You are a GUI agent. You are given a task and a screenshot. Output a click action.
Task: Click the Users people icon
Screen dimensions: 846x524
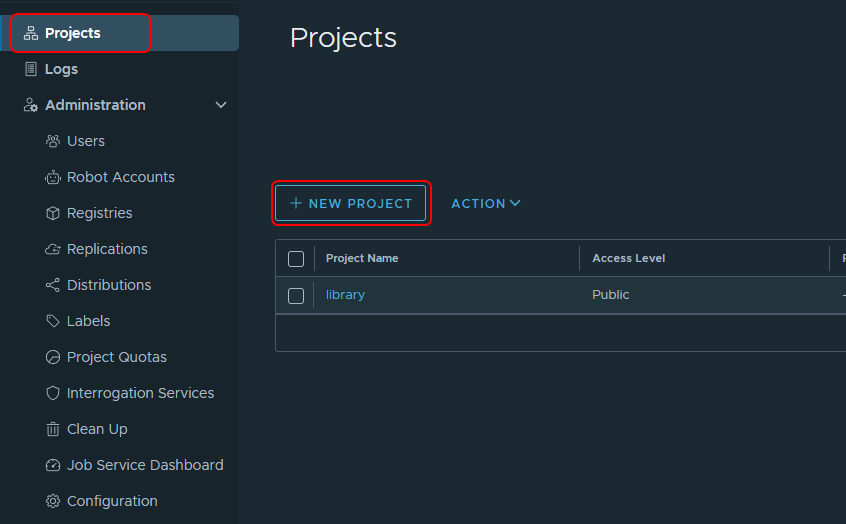pyautogui.click(x=53, y=141)
